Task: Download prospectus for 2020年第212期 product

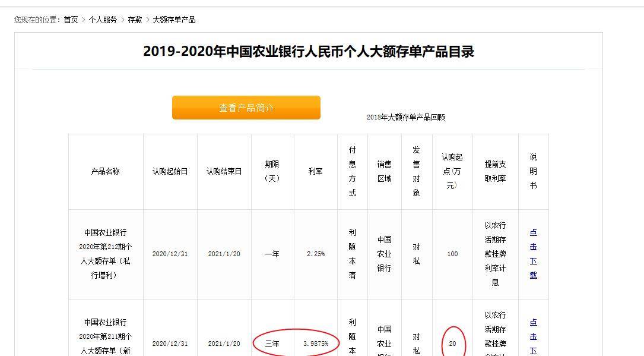Action: (533, 254)
